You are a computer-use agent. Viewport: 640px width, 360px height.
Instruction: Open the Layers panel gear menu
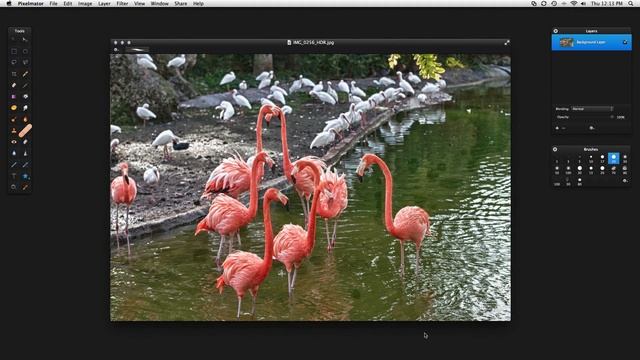556,31
